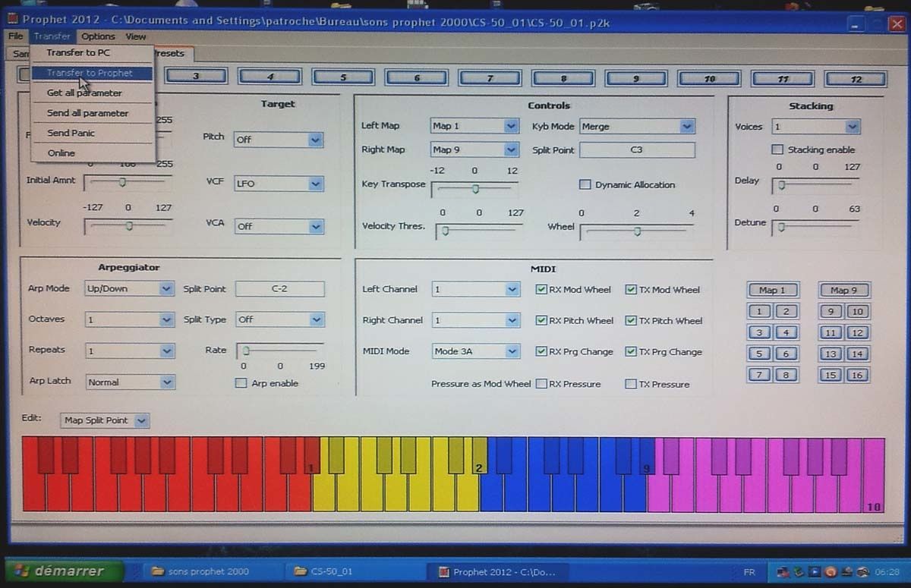This screenshot has width=911, height=588.
Task: Click the Velocity Thres. slider
Action: 479,231
